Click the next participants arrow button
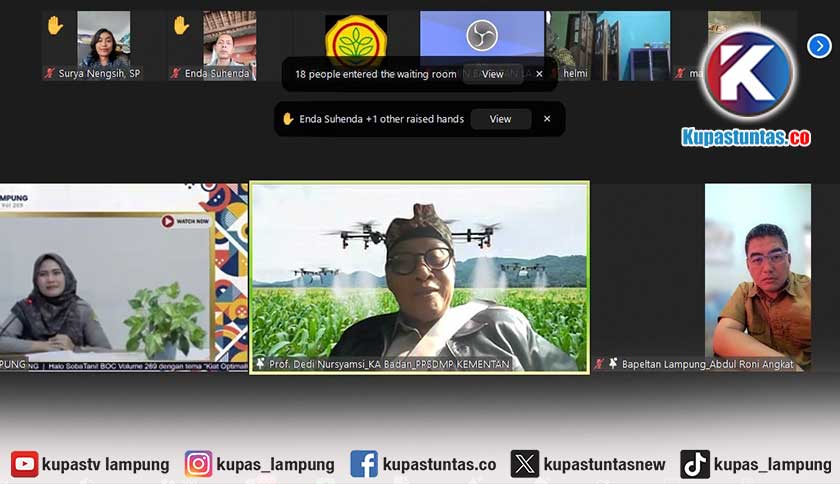Image resolution: width=840 pixels, height=484 pixels. pos(818,45)
